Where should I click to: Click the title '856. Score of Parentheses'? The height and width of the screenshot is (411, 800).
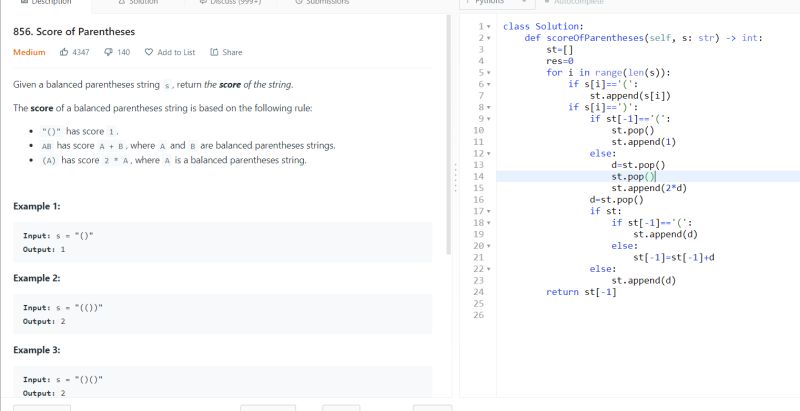74,32
